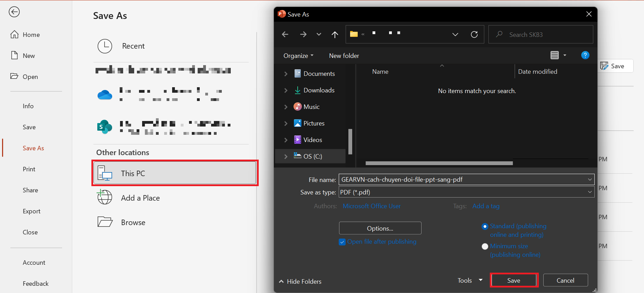Open the Export section
644x293 pixels.
[x=31, y=211]
